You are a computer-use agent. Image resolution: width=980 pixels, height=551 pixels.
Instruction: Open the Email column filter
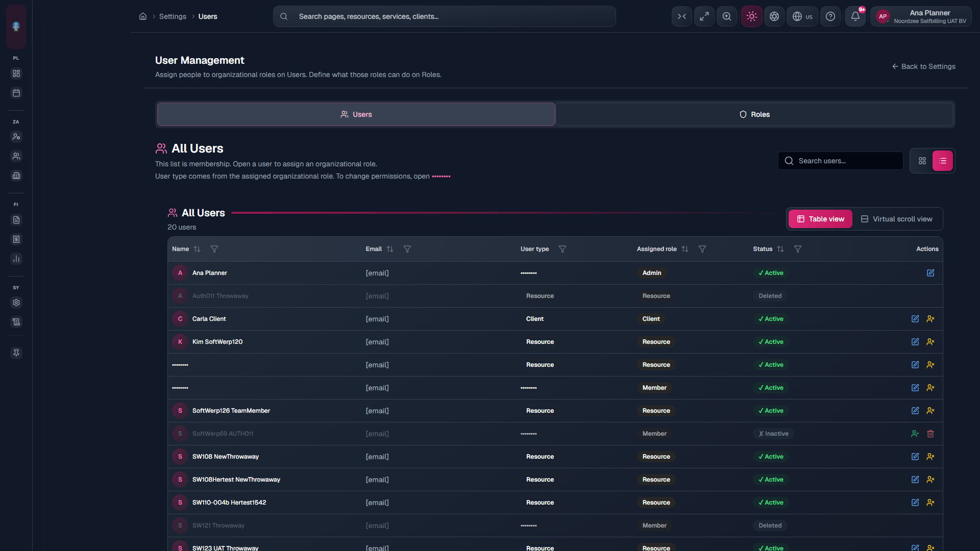point(407,249)
